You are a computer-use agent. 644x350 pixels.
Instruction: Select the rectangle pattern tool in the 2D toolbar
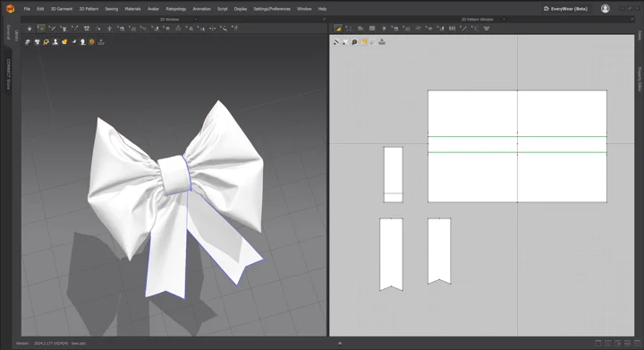tap(372, 29)
